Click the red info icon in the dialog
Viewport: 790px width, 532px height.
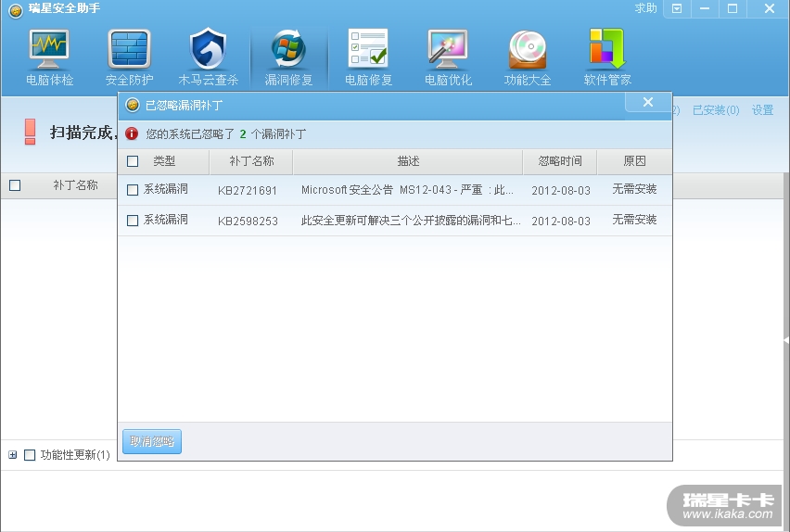pyautogui.click(x=132, y=133)
